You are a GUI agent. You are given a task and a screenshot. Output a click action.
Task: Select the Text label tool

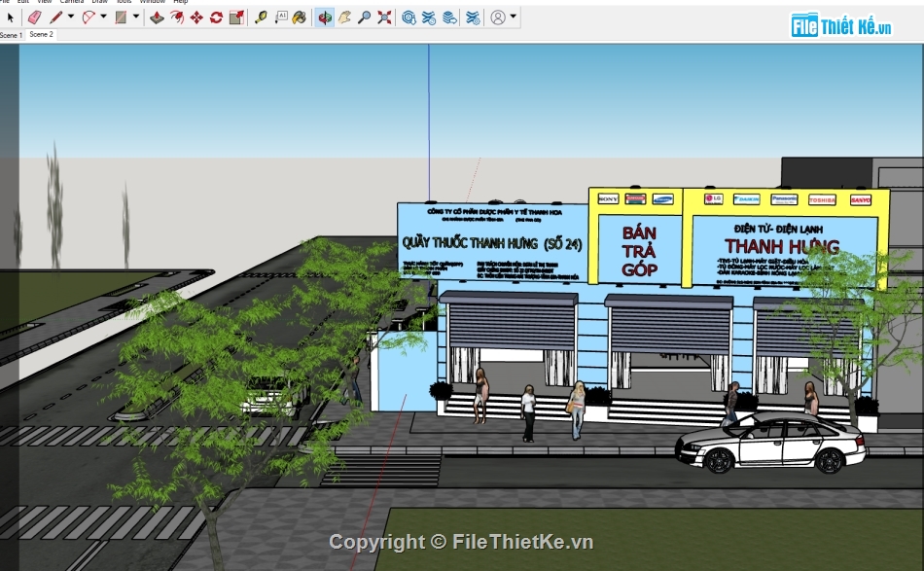[281, 18]
